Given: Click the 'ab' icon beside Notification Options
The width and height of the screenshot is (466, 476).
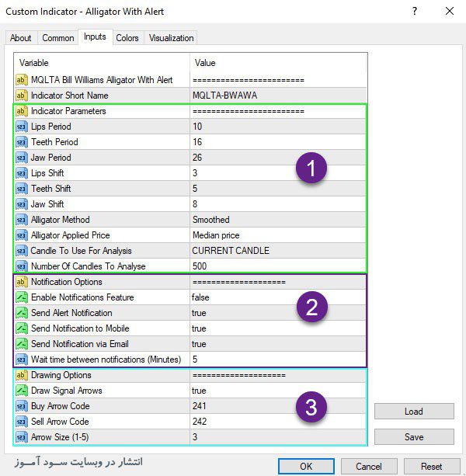Looking at the screenshot, I should [x=22, y=282].
